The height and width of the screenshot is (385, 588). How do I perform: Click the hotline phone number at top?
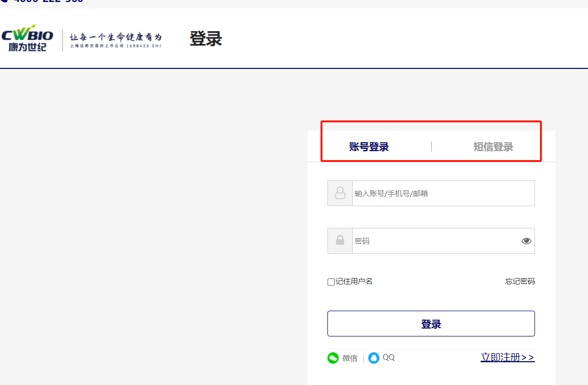click(x=47, y=1)
